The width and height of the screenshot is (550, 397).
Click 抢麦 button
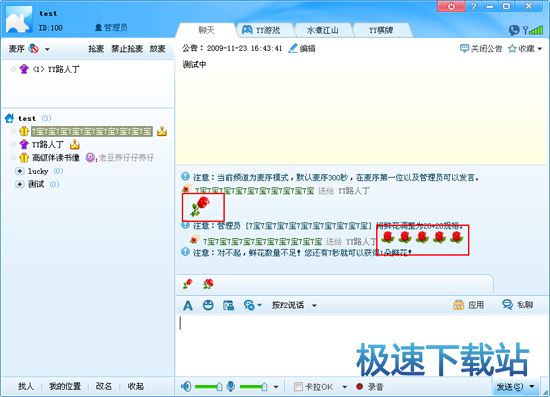pos(96,49)
